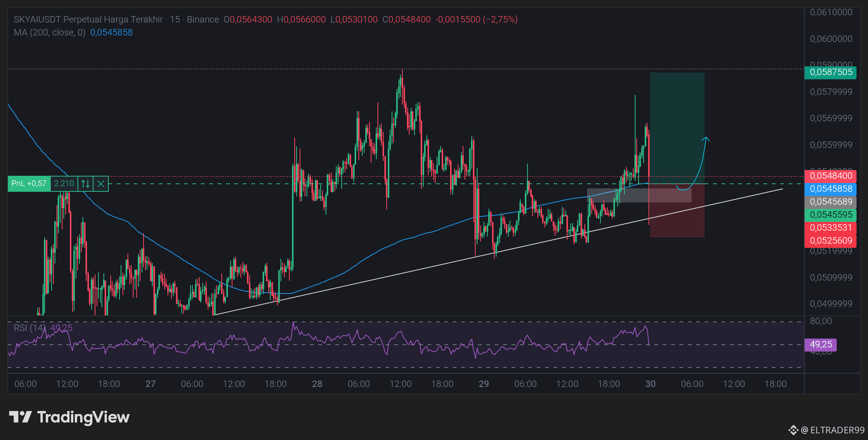Select the PnL +0,57 position label
This screenshot has width=868, height=440.
[29, 184]
